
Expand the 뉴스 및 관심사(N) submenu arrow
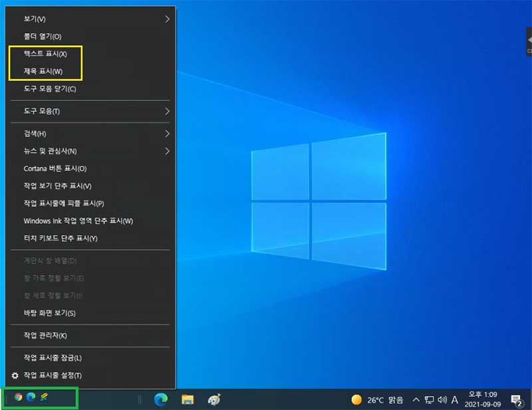tap(167, 151)
